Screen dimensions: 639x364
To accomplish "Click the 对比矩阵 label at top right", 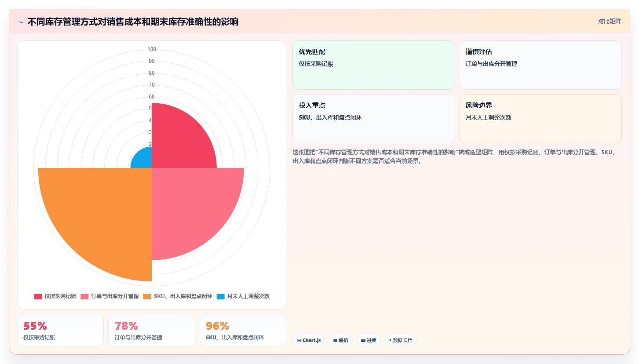I will (609, 21).
